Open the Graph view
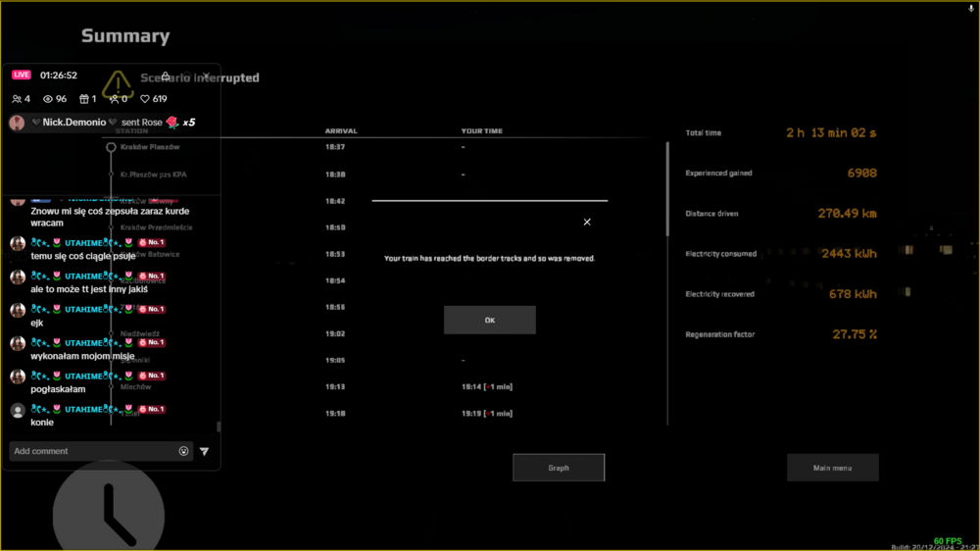This screenshot has width=980, height=551. 559,468
